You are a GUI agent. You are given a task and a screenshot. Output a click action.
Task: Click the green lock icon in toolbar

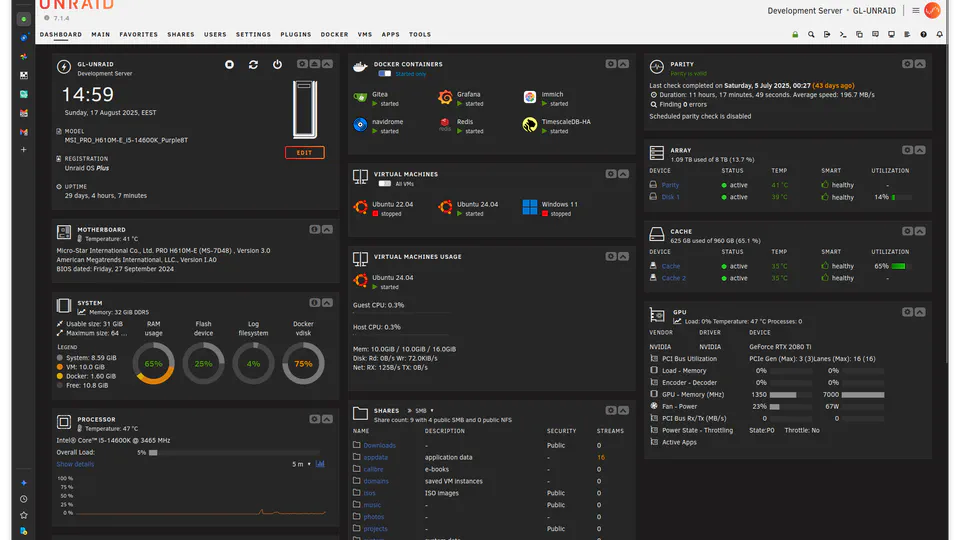tap(795, 34)
